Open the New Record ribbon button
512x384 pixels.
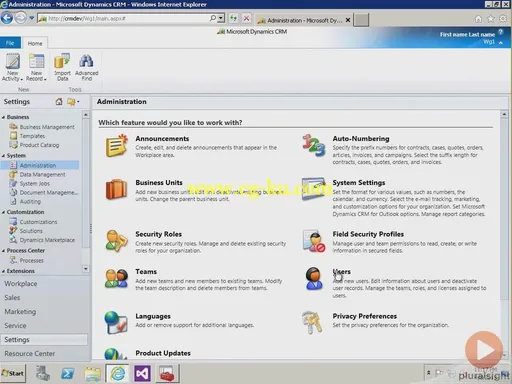pyautogui.click(x=36, y=67)
